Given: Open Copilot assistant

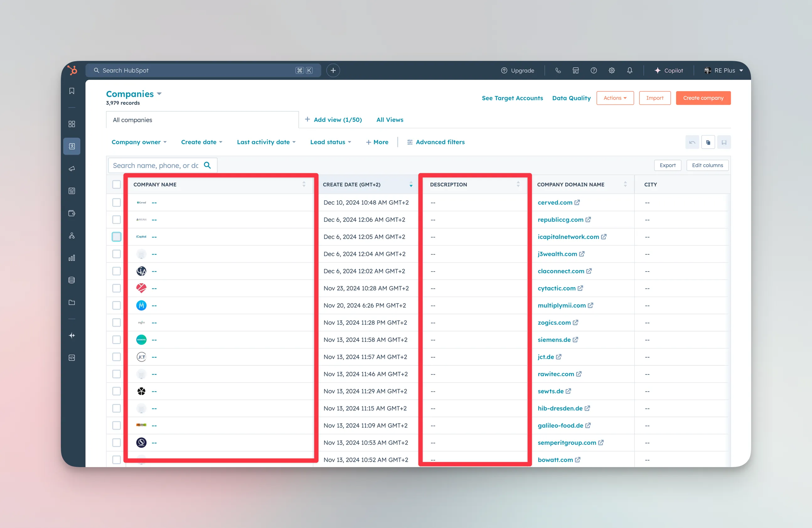Looking at the screenshot, I should [x=669, y=70].
